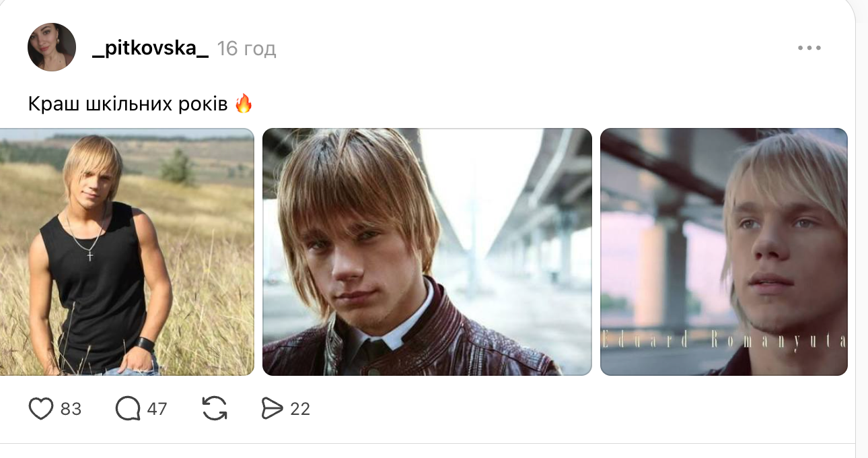Share the post via paper plane icon
868x458 pixels.
point(272,409)
